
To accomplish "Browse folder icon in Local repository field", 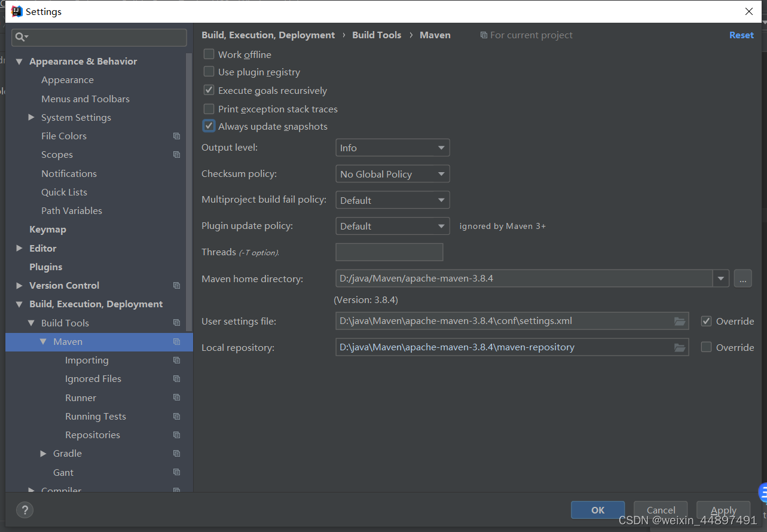I will pyautogui.click(x=679, y=347).
